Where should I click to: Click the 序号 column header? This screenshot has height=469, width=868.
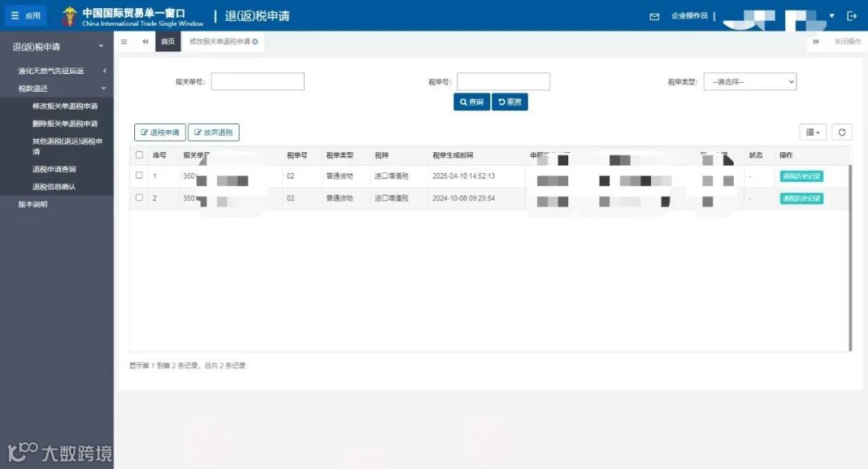[159, 155]
